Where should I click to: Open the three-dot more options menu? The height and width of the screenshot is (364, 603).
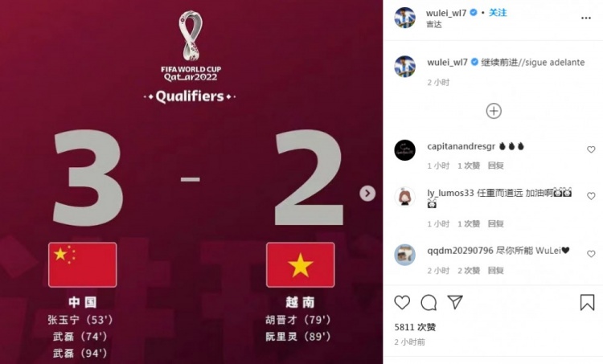pyautogui.click(x=585, y=18)
